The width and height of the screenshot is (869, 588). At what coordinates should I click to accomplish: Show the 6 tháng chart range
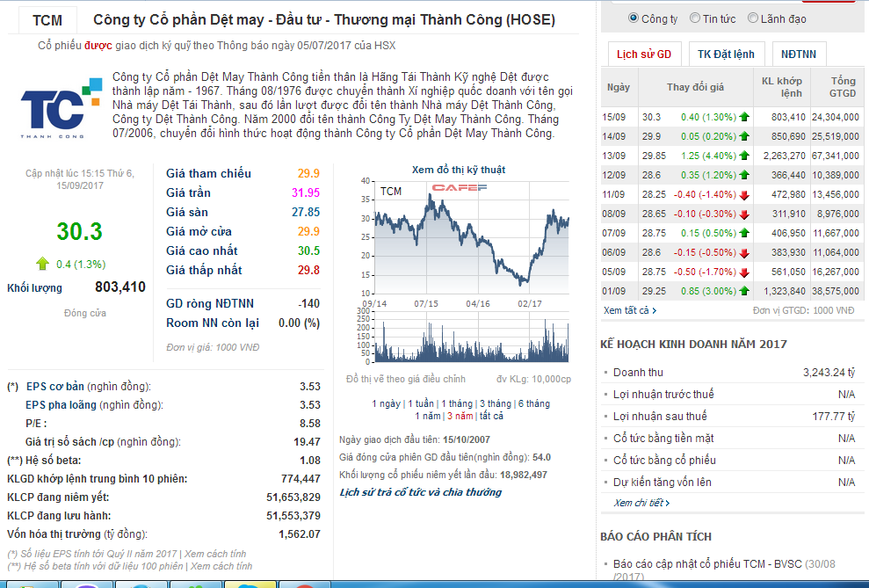click(533, 403)
